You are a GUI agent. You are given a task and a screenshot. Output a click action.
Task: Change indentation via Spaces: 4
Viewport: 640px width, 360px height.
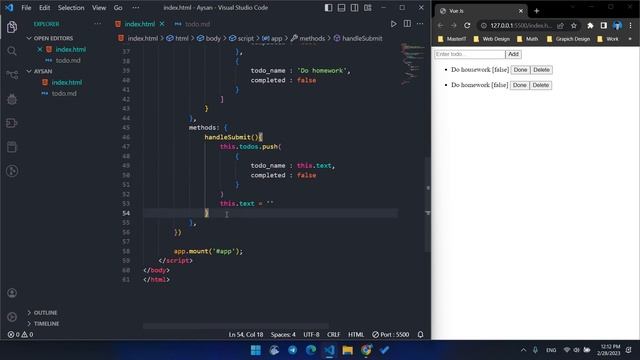coord(283,334)
